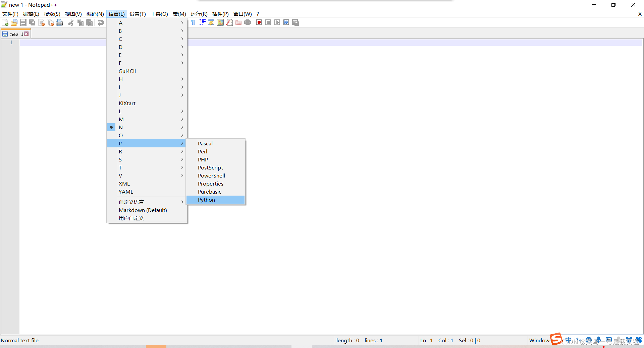This screenshot has height=348, width=644.
Task: Click the Copy toolbar icon
Action: coord(80,22)
